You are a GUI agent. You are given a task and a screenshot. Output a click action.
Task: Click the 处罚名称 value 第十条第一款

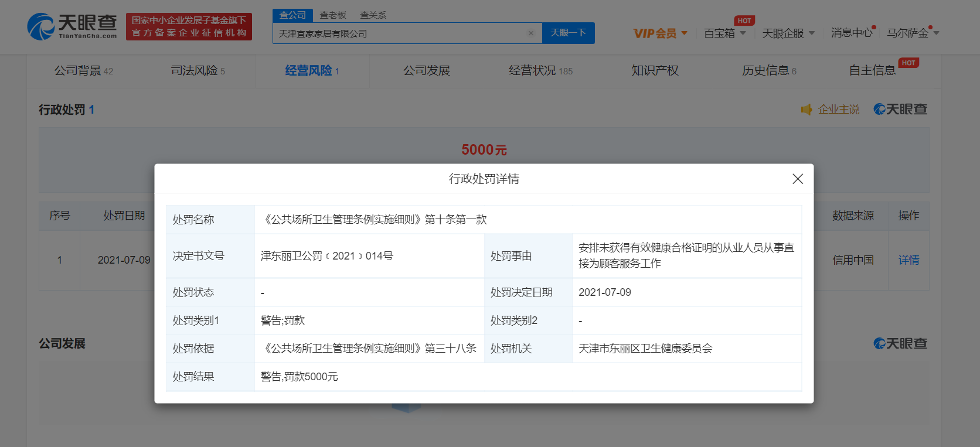[x=374, y=220]
